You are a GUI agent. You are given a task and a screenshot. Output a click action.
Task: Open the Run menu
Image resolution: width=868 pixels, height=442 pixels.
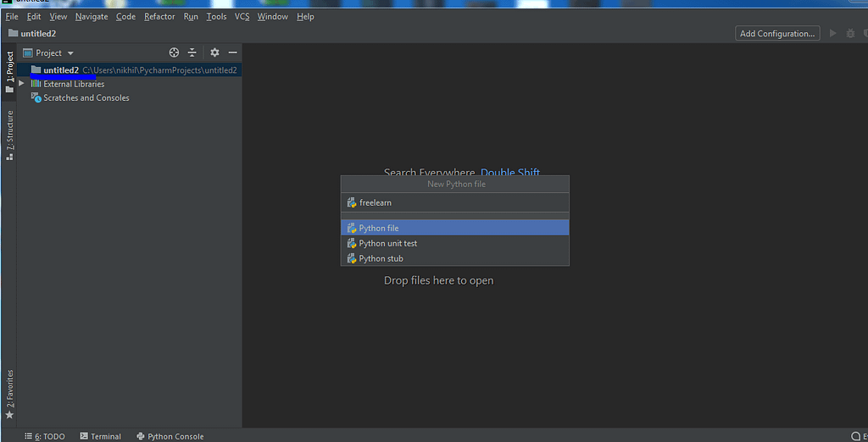191,17
